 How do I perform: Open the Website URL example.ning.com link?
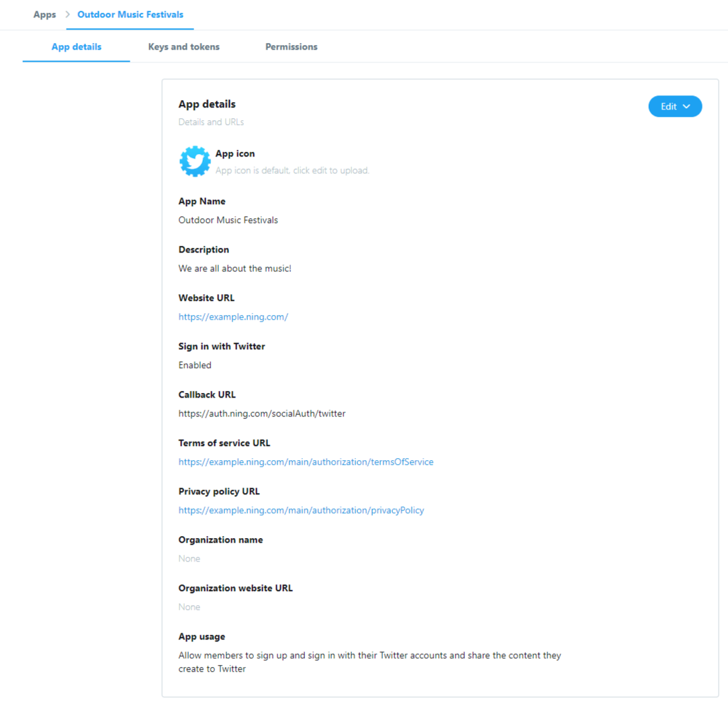point(233,316)
